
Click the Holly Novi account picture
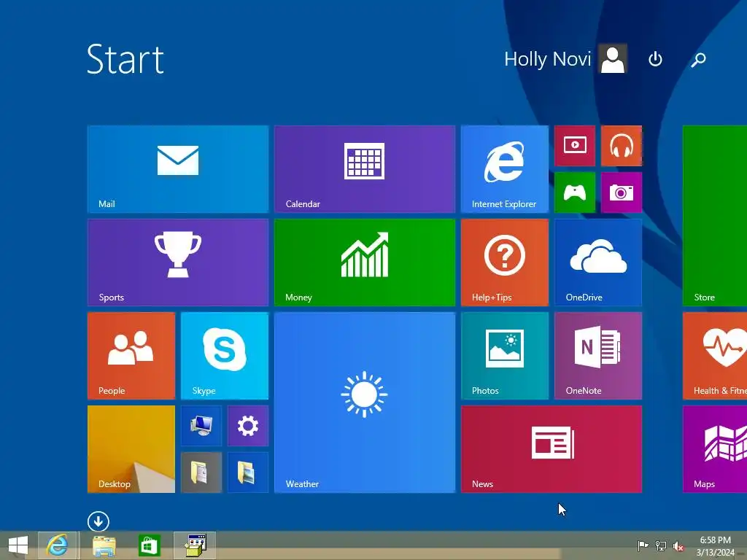pyautogui.click(x=613, y=59)
